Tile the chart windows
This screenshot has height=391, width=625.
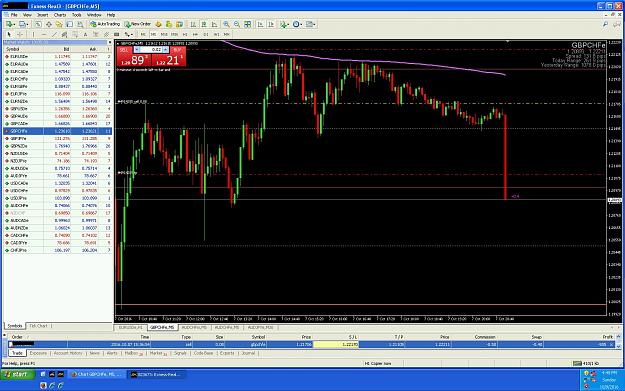point(248,24)
